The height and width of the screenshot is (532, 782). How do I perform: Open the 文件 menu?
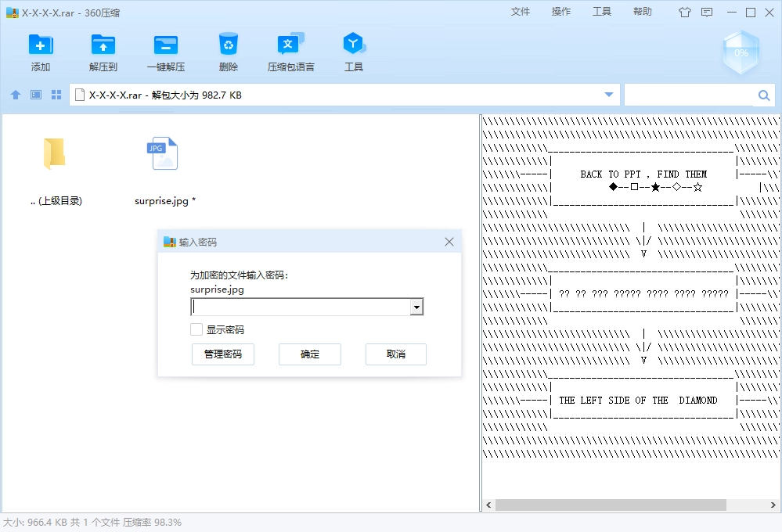pos(521,12)
